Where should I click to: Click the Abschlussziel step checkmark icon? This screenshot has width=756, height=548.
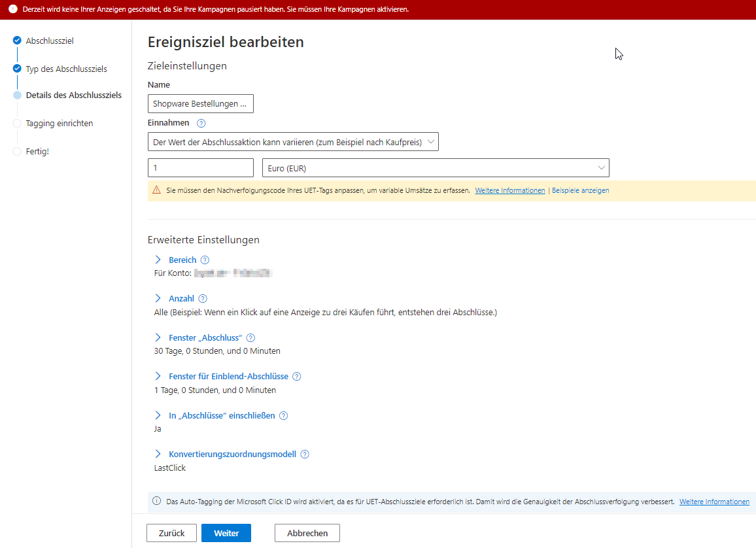pos(17,41)
